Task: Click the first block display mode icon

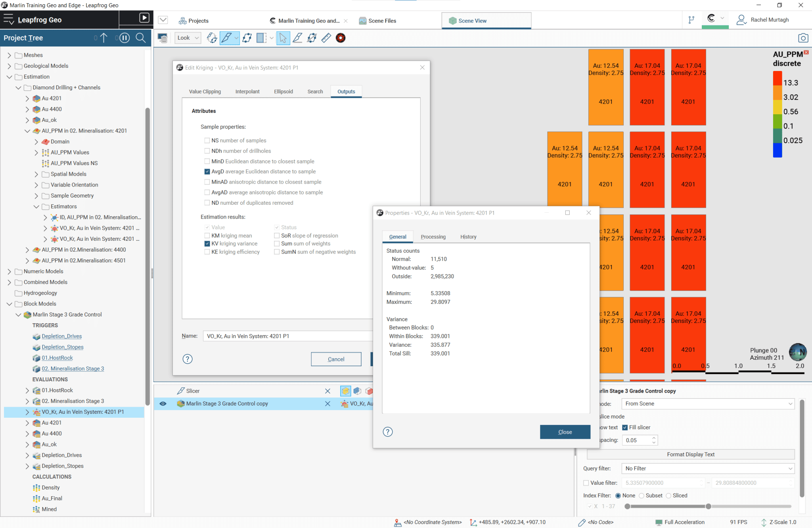Action: coord(346,391)
